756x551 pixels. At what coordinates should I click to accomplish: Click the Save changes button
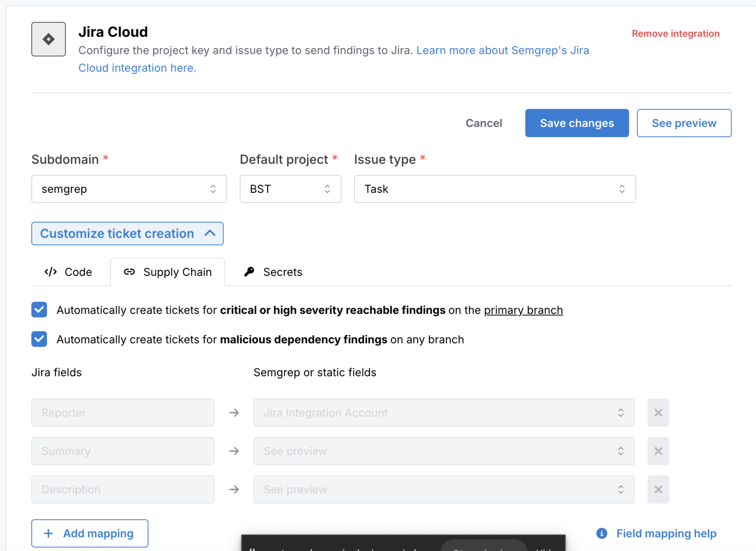[x=576, y=123]
